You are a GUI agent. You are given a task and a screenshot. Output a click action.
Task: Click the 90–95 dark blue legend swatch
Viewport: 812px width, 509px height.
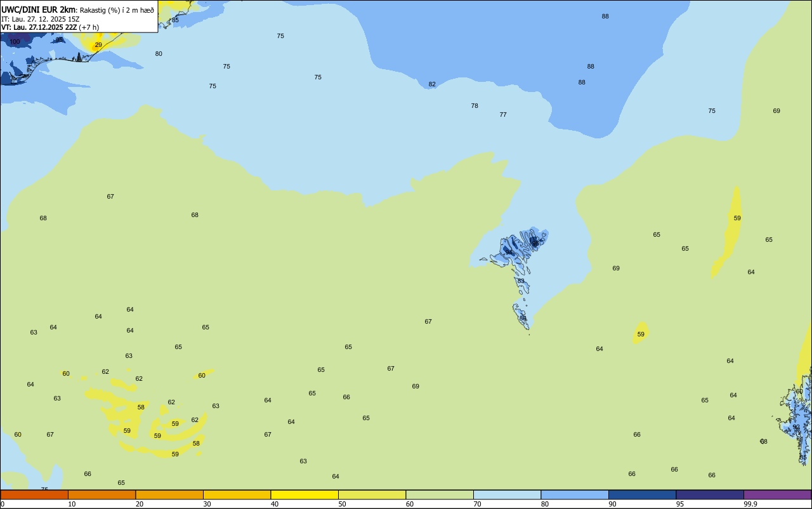tap(642, 494)
